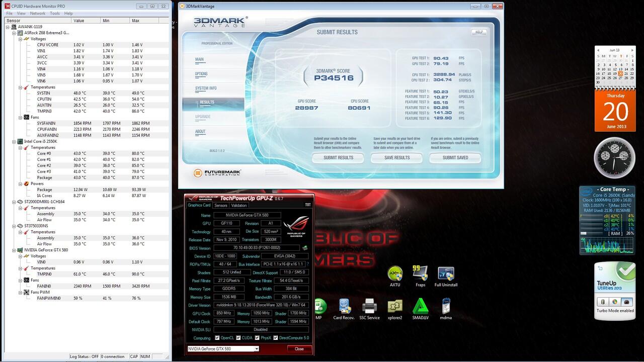The width and height of the screenshot is (644, 362).
Task: Click the ST3750330NS hard drive icon
Action: pyautogui.click(x=20, y=226)
